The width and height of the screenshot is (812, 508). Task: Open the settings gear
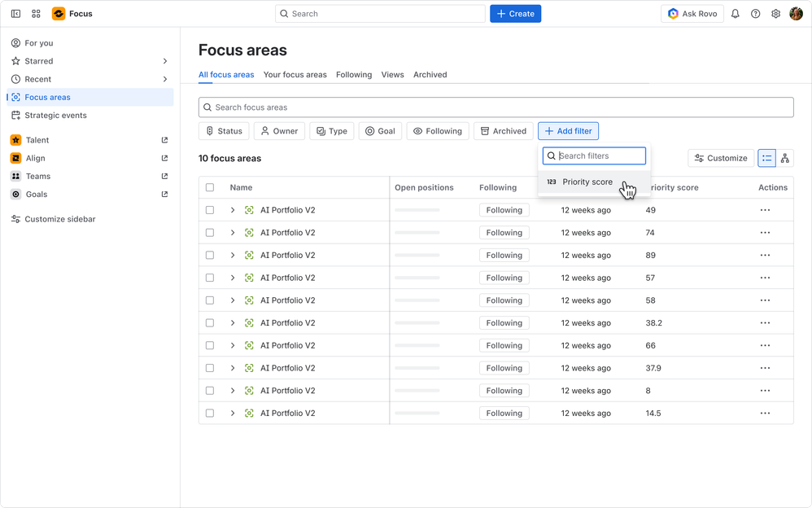point(775,14)
